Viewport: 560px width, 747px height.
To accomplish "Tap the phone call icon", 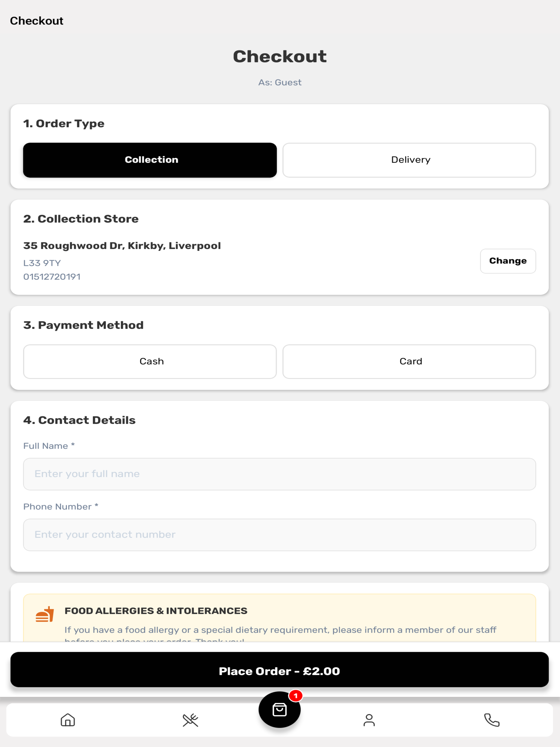I will (491, 720).
